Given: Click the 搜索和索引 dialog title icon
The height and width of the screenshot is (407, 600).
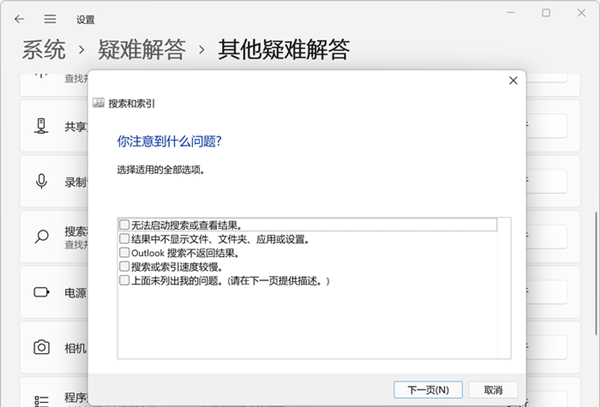Looking at the screenshot, I should pyautogui.click(x=98, y=103).
